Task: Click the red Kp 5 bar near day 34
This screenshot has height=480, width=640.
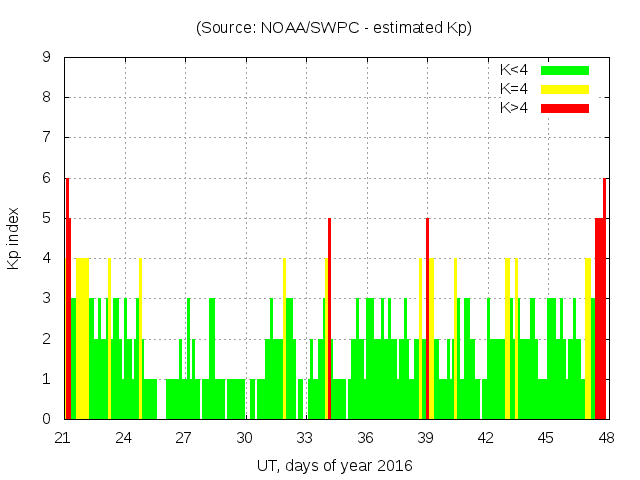Action: point(329,320)
